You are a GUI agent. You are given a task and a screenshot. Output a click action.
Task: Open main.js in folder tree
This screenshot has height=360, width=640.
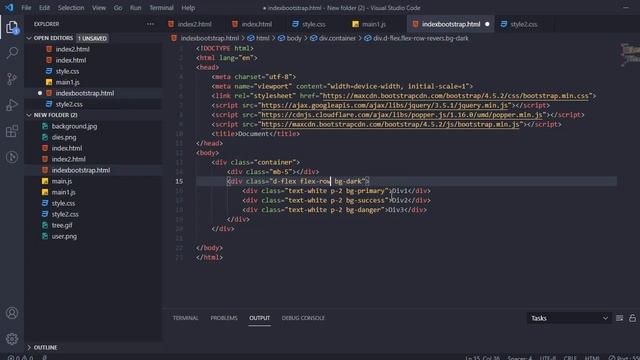(x=62, y=181)
